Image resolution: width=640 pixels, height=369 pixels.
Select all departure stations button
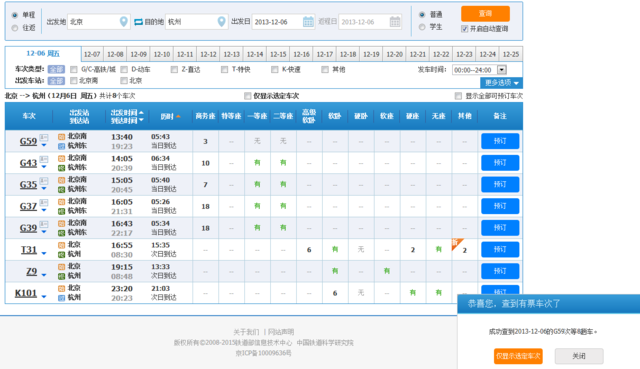point(56,81)
